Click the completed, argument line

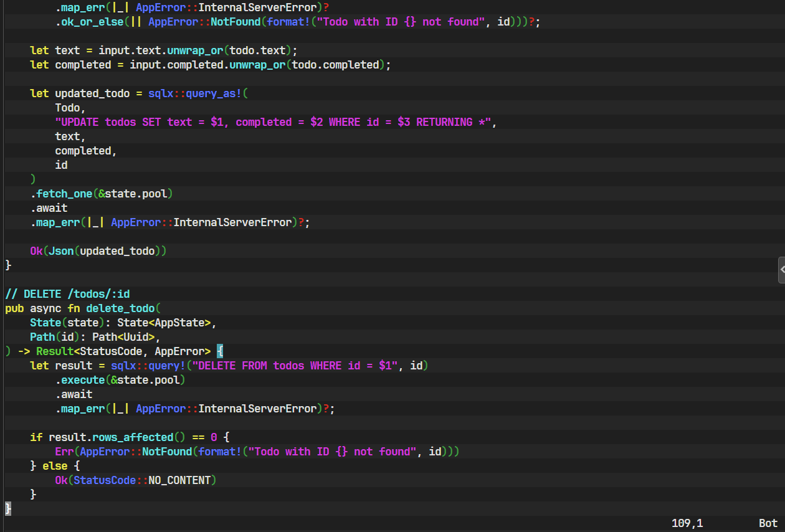tap(86, 151)
